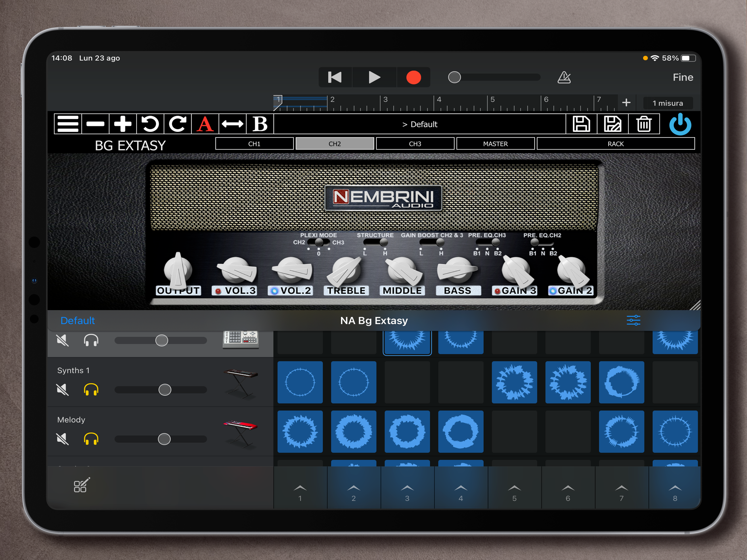Screen dimensions: 747x560
Task: Click the hamburger menu icon in plugin toolbar
Action: (x=68, y=124)
